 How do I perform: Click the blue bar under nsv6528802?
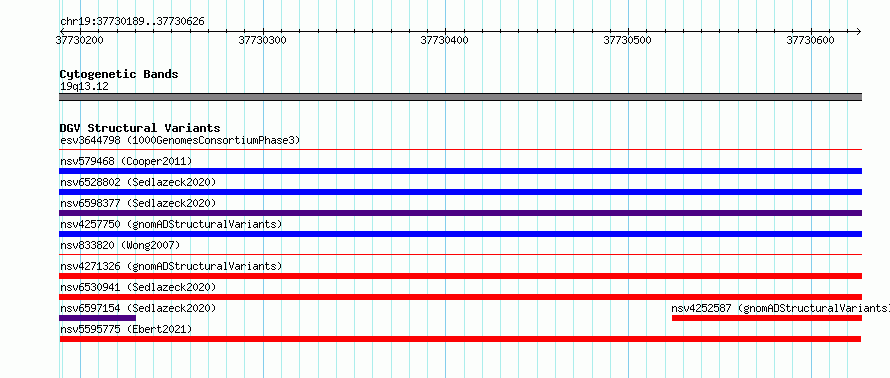tap(460, 192)
